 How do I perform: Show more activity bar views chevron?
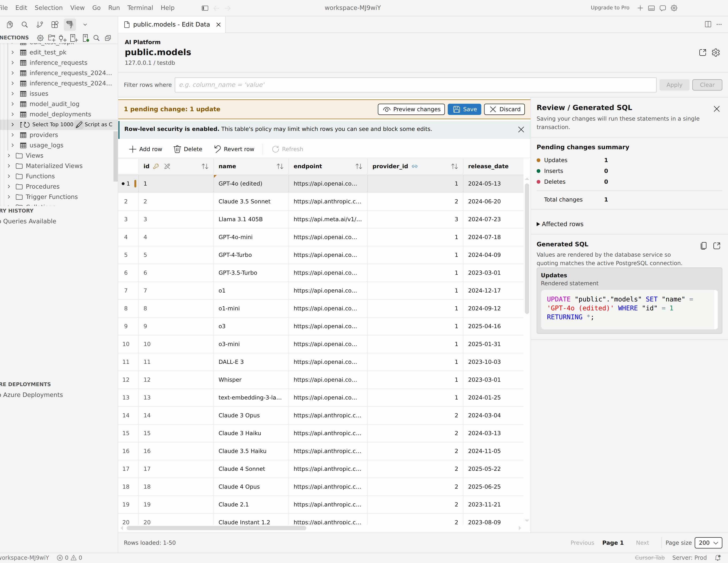[x=85, y=24]
